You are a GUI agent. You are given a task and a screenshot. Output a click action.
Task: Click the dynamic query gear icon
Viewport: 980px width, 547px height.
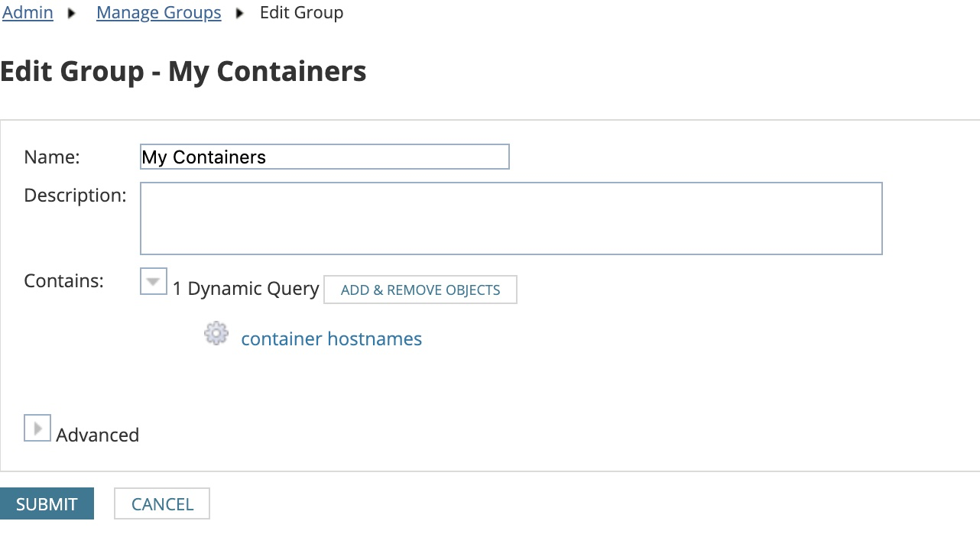pos(216,334)
